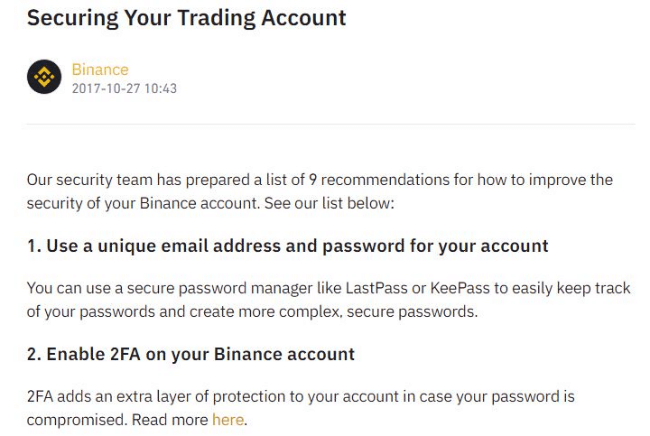The height and width of the screenshot is (436, 650).
Task: Click the intro paragraph about 9 recommendations
Action: pyautogui.click(x=320, y=191)
